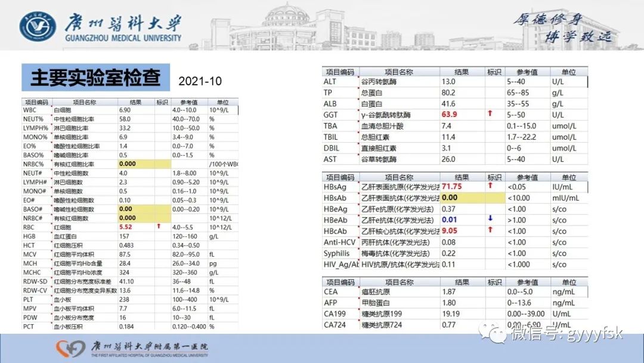Click the Guangzhou Medical University round emblem

pyautogui.click(x=38, y=26)
